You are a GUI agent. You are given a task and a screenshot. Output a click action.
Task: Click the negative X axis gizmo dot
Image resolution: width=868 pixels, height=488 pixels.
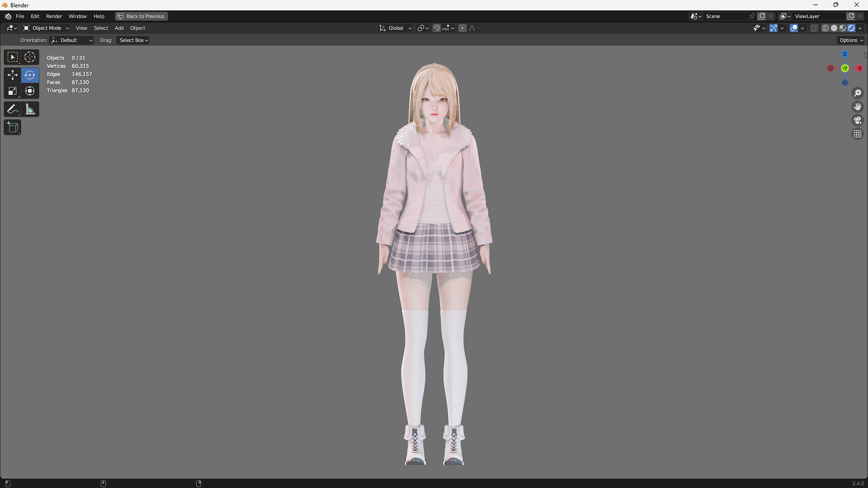click(830, 68)
